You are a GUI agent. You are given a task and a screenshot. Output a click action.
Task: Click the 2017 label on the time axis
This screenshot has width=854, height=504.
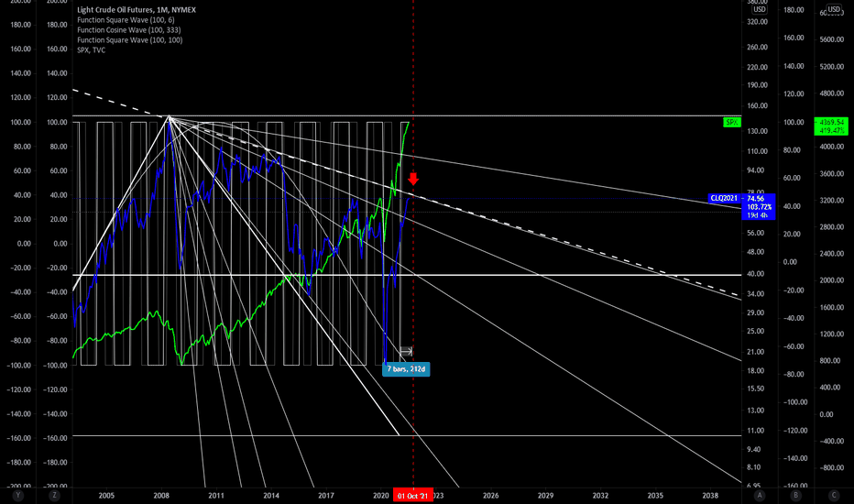point(325,496)
